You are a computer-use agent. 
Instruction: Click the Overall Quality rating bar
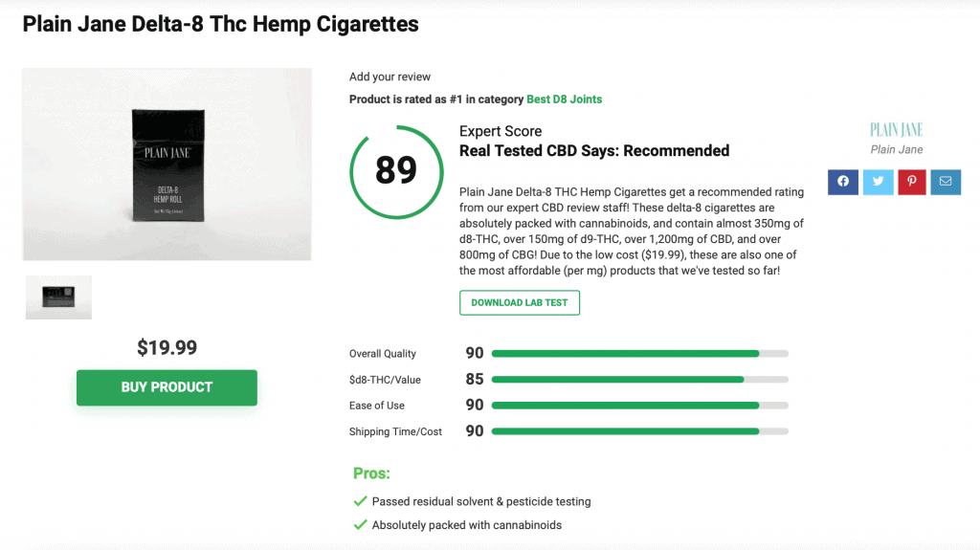click(640, 354)
